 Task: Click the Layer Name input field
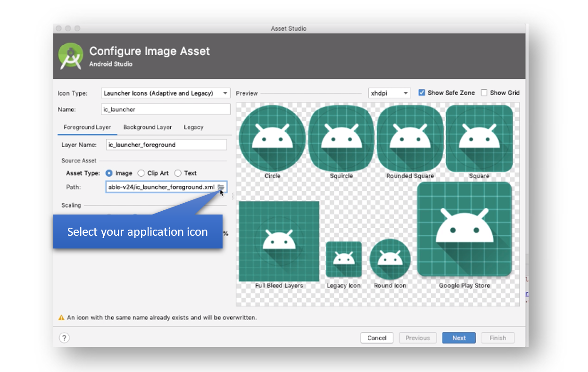click(166, 145)
